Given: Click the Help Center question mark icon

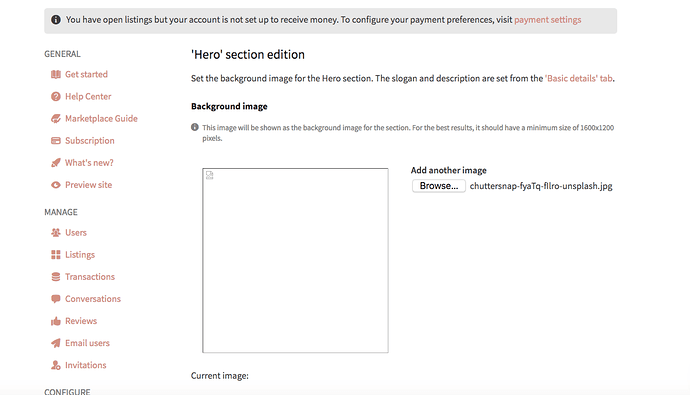Looking at the screenshot, I should 55,96.
